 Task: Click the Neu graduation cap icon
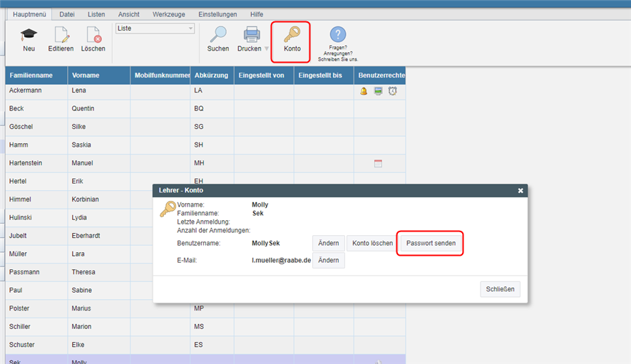coord(29,35)
